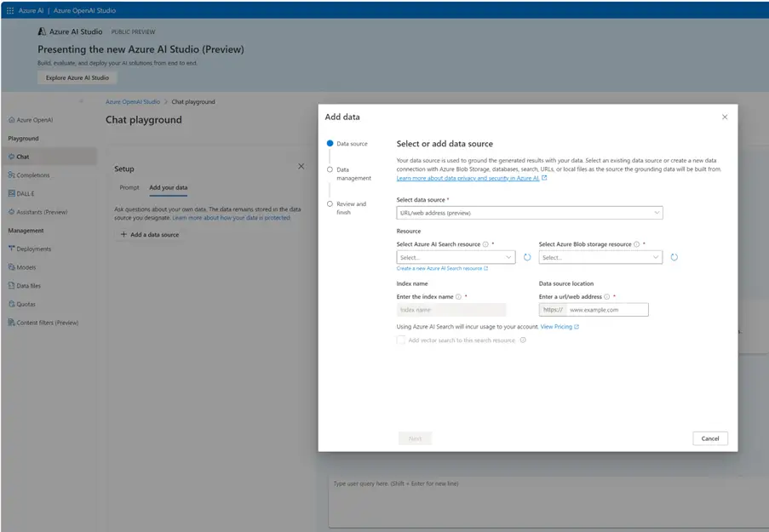Click the Content filters sidebar icon

tap(12, 323)
